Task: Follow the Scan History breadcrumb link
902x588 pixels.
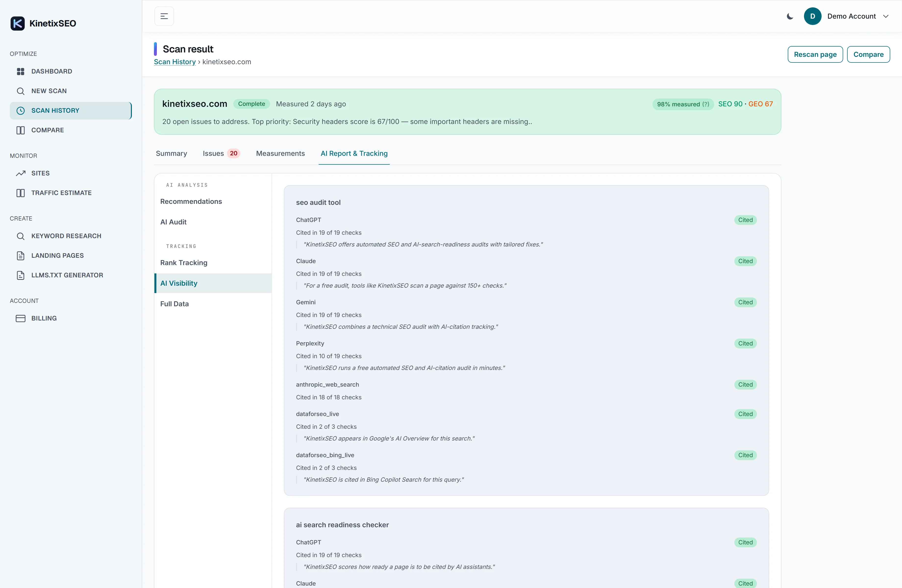Action: coord(175,62)
